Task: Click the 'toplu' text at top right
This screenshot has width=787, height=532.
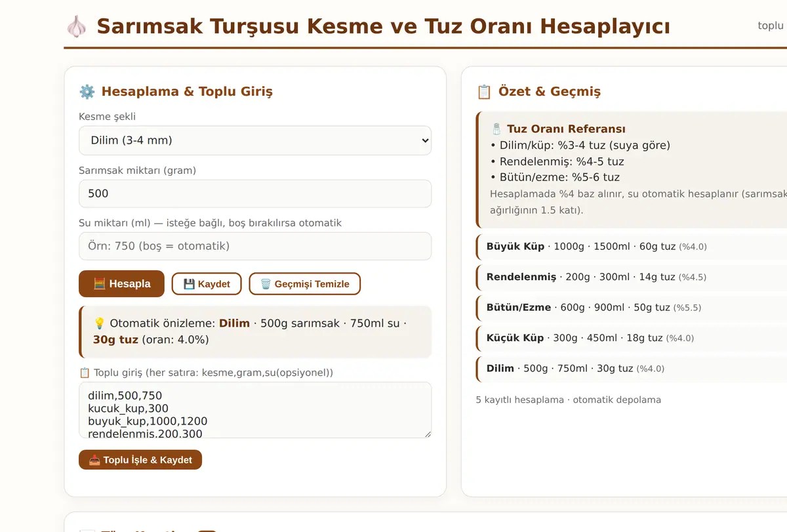Action: 771,26
